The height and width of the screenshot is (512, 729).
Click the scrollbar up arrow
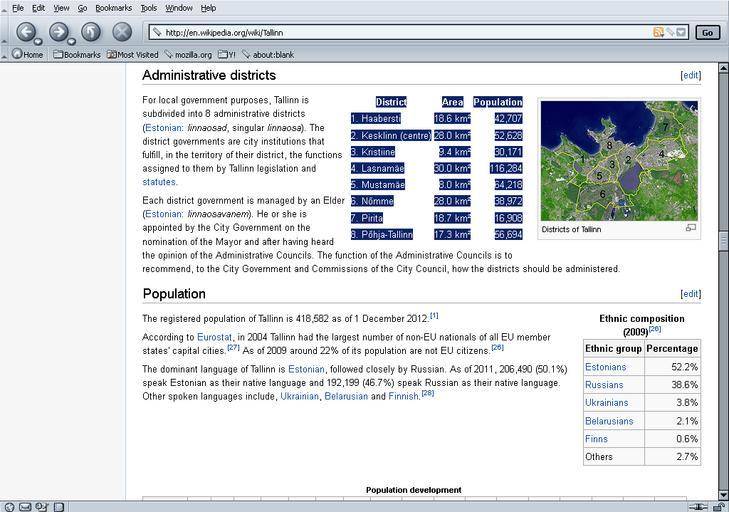[723, 68]
